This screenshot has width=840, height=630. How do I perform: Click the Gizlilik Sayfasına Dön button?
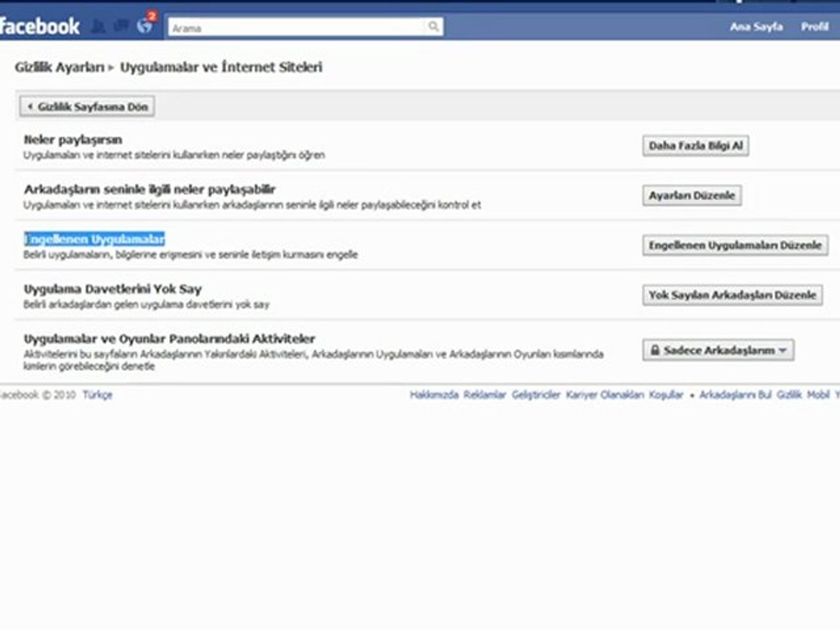[87, 107]
